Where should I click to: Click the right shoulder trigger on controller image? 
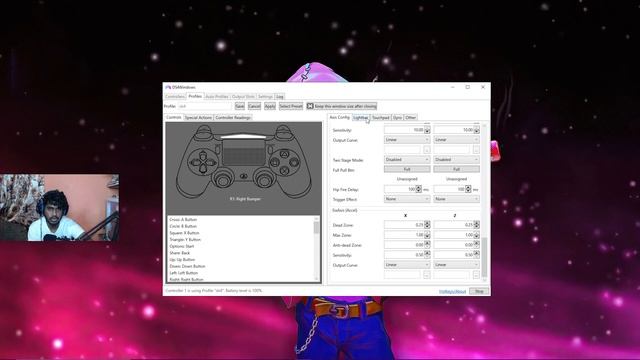coord(283,130)
